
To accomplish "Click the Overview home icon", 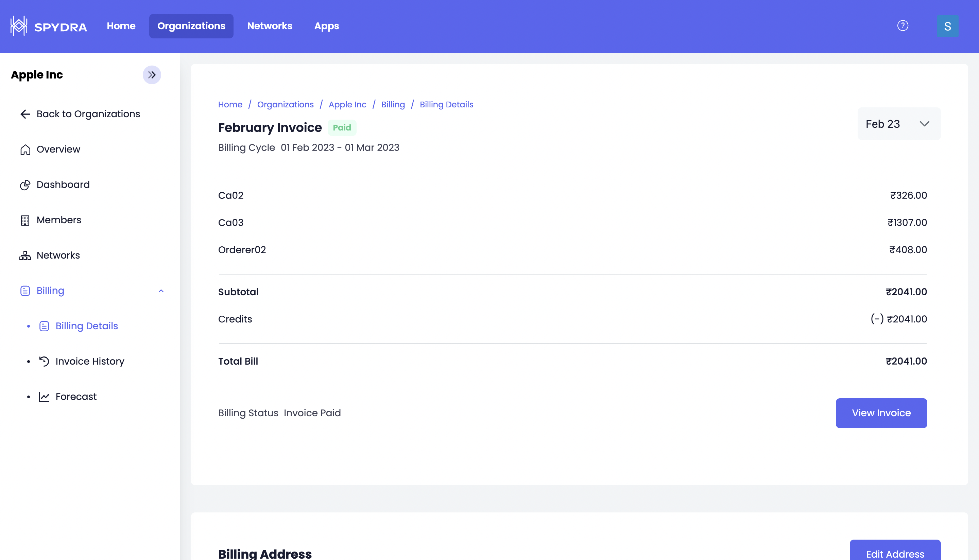I will pyautogui.click(x=25, y=150).
